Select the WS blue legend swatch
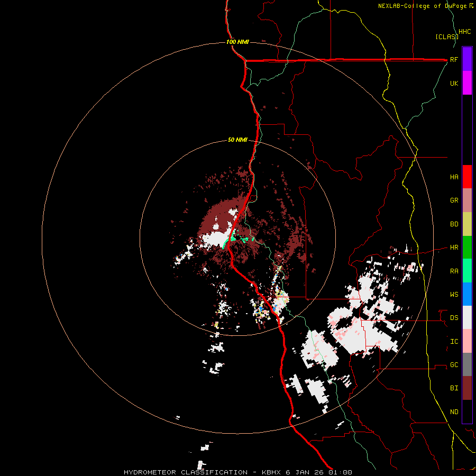This screenshot has height=476, width=476. [x=467, y=294]
